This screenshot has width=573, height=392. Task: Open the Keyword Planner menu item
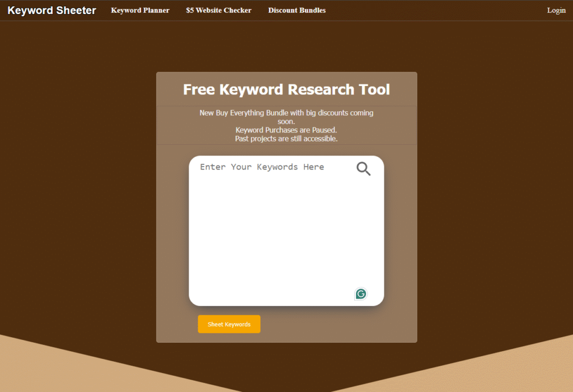(x=140, y=11)
